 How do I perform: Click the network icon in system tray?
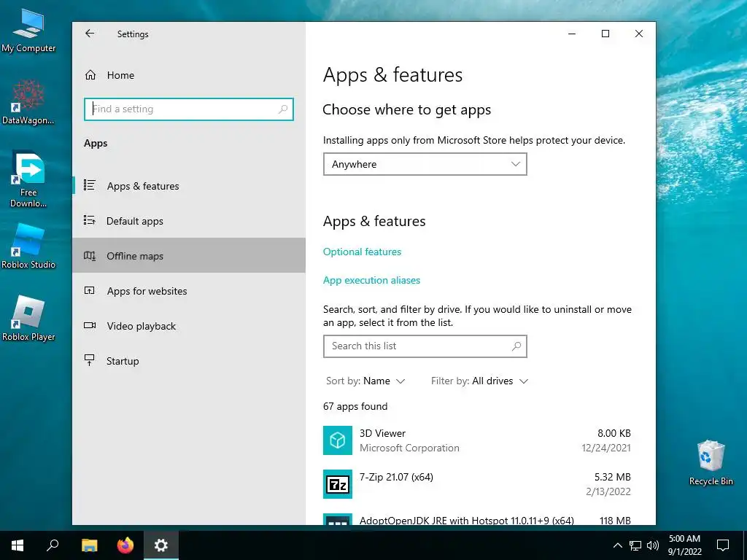(635, 545)
